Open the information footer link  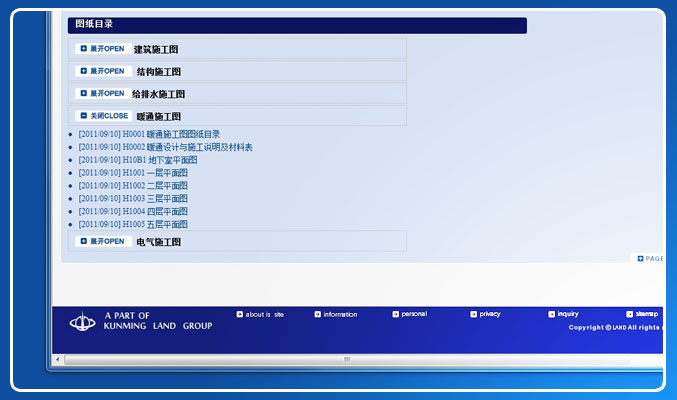pos(336,314)
